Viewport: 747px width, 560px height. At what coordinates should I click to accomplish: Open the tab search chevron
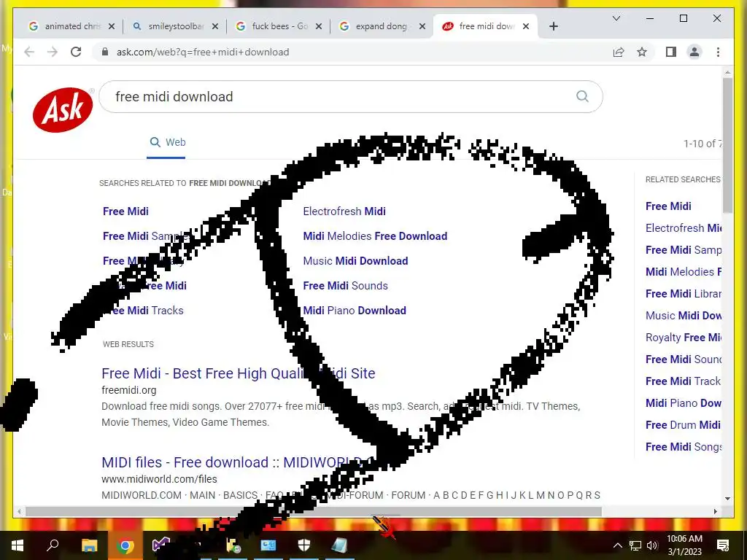(616, 18)
